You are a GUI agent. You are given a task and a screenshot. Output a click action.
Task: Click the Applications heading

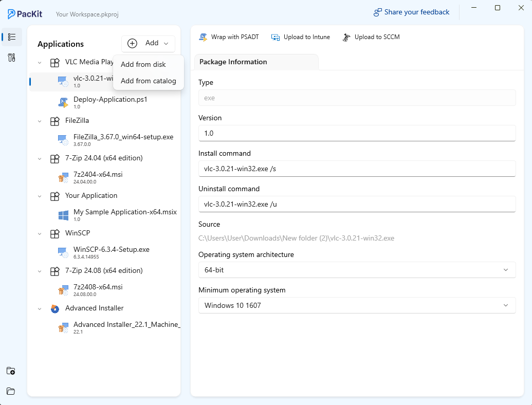(61, 44)
